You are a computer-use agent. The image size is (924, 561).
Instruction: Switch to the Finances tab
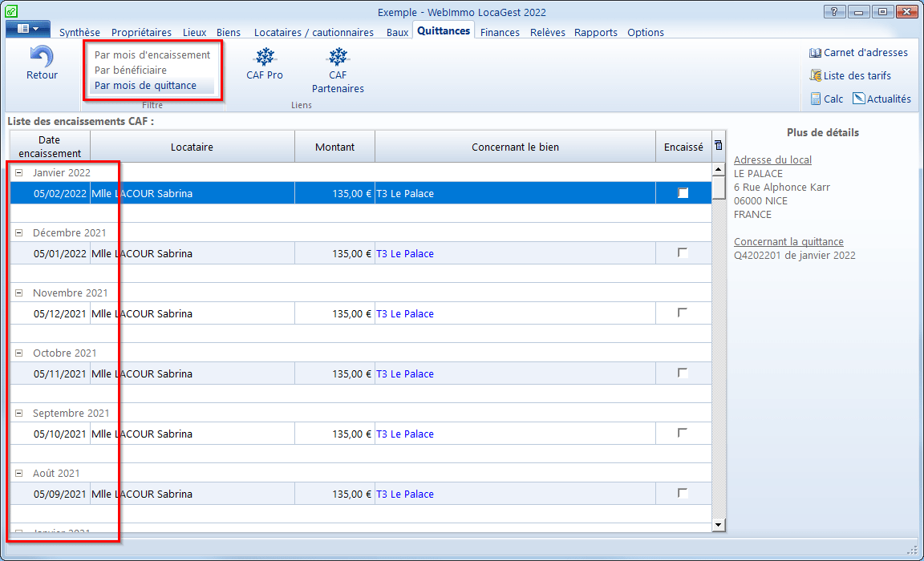click(500, 32)
